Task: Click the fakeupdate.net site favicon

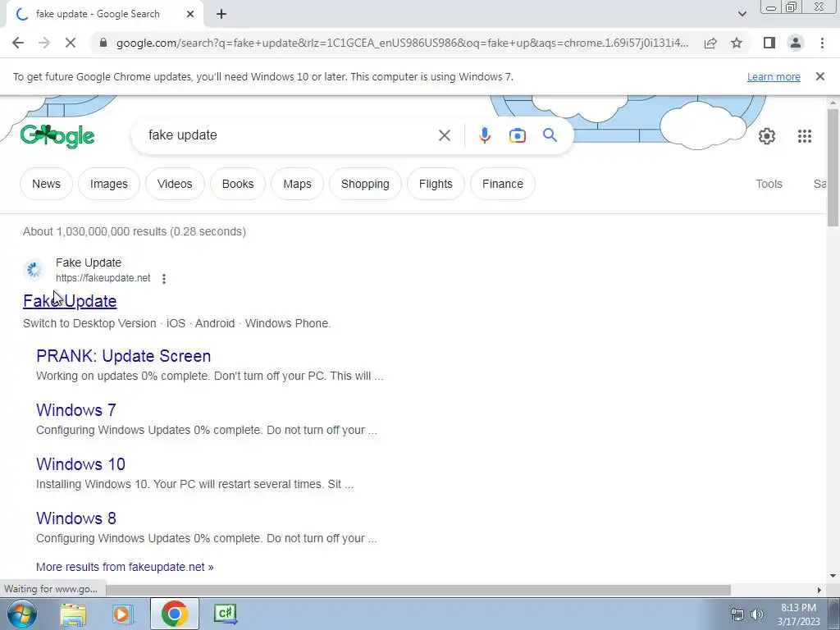Action: pyautogui.click(x=34, y=270)
